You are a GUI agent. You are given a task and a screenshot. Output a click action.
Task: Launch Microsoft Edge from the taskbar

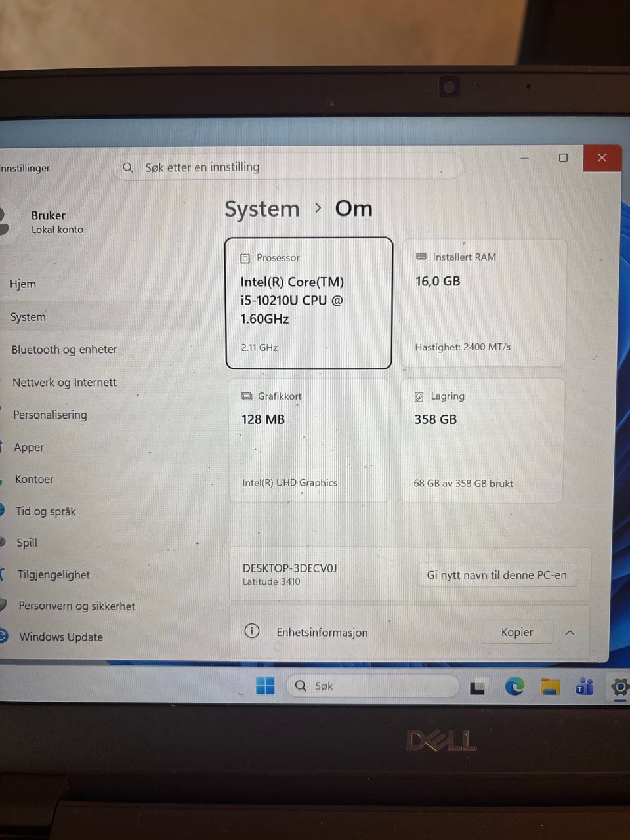pos(514,686)
